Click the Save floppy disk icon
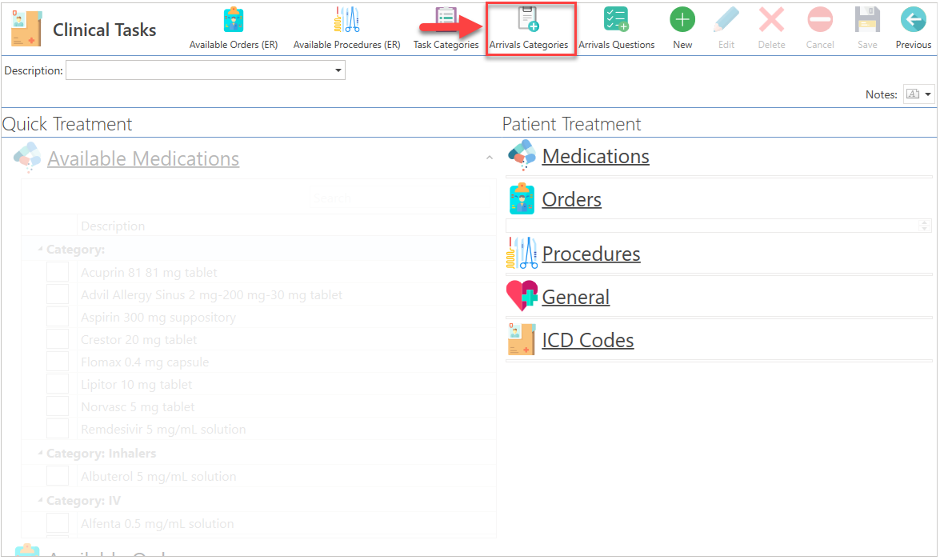Viewport: 940px width, 560px height. point(867,20)
